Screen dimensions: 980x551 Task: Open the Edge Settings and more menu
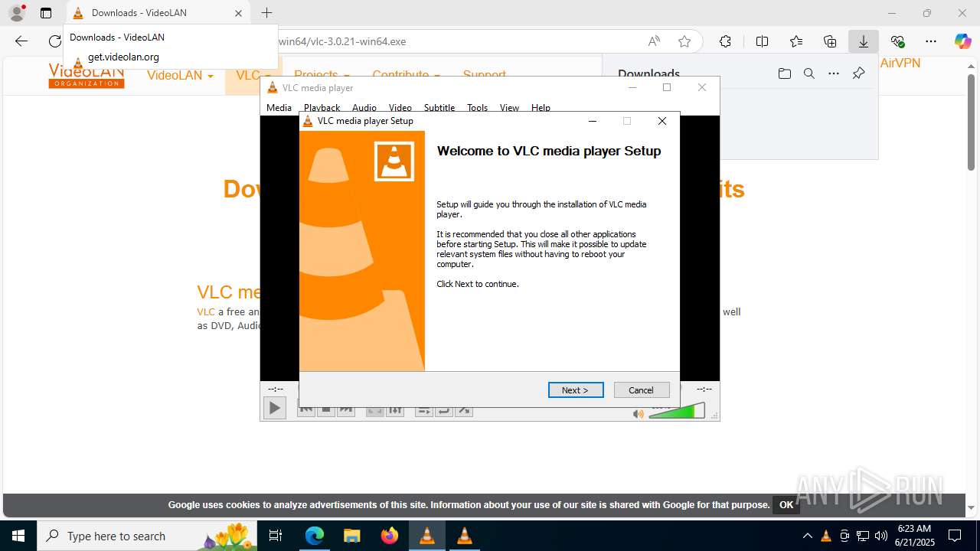pyautogui.click(x=931, y=41)
